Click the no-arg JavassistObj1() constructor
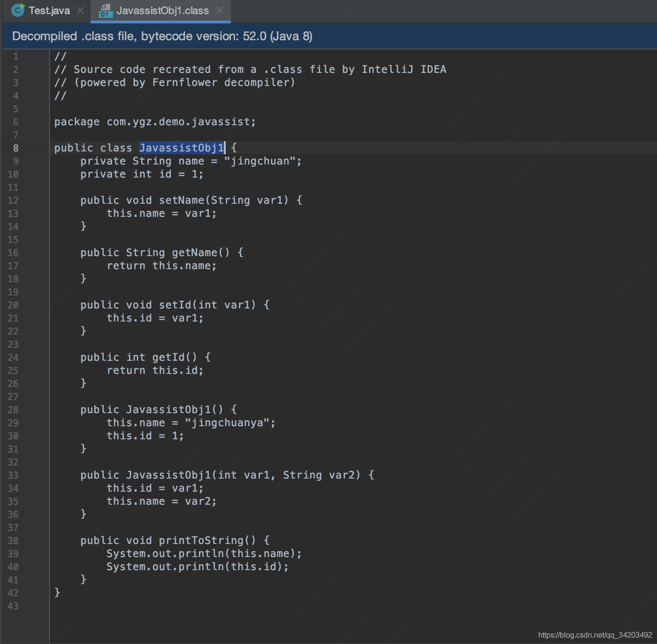 click(x=158, y=410)
